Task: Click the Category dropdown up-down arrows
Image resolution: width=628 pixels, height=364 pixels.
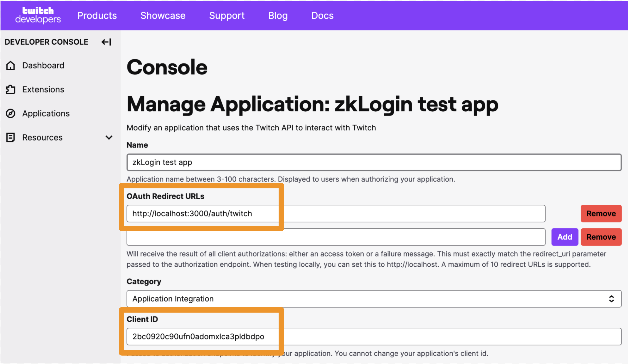Action: [611, 299]
